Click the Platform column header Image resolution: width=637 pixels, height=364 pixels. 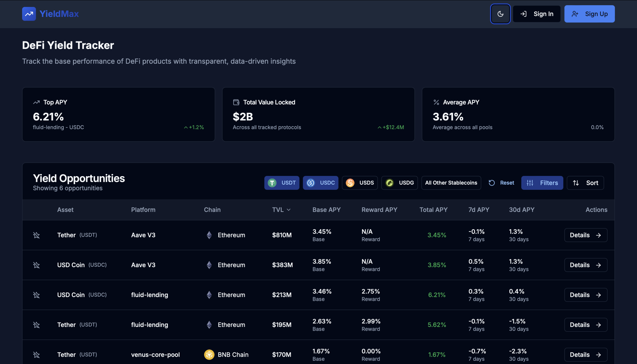coord(143,210)
